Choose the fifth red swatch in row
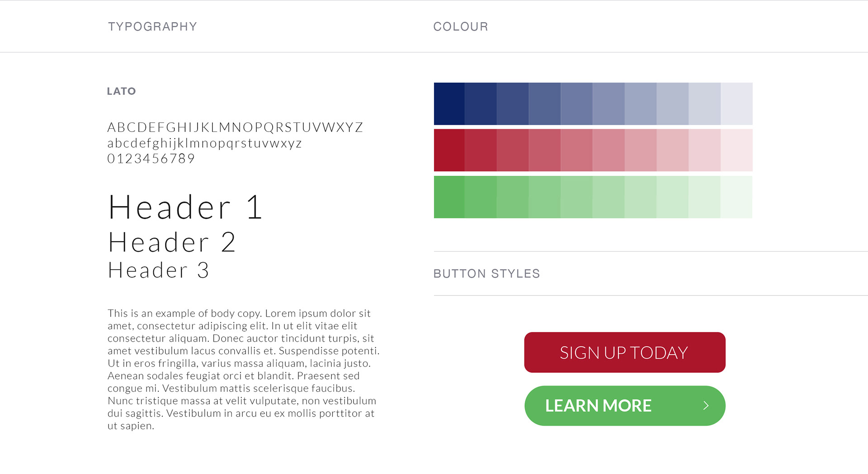Image resolution: width=868 pixels, height=474 pixels. [x=576, y=150]
